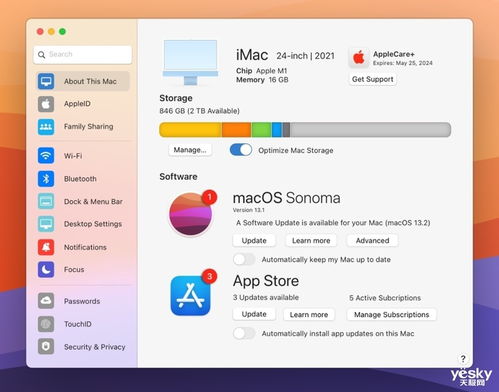The image size is (499, 392).
Task: Click the Security & Privacy label
Action: pyautogui.click(x=95, y=347)
